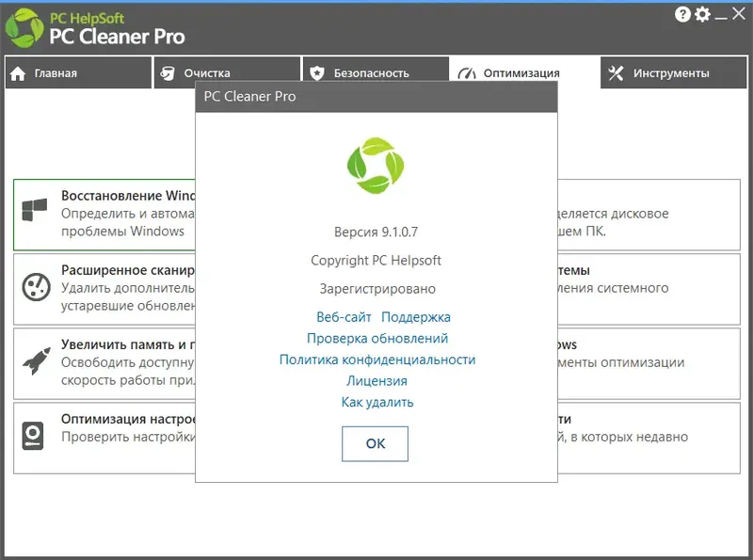Click the Поддержка link

[x=415, y=316]
